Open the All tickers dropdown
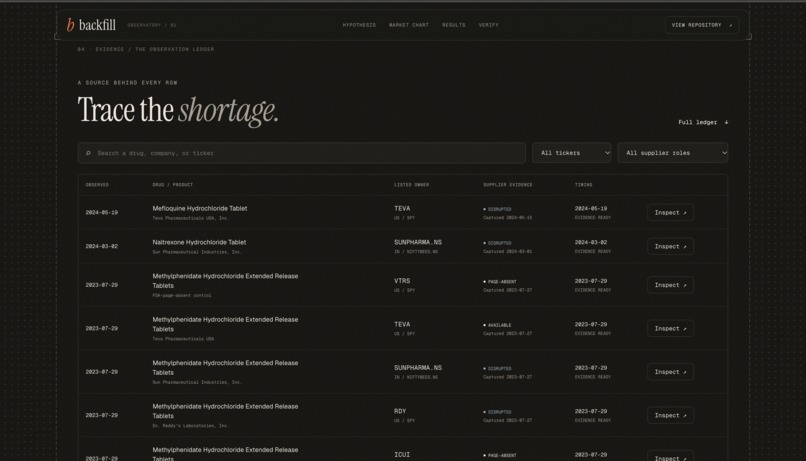 572,153
